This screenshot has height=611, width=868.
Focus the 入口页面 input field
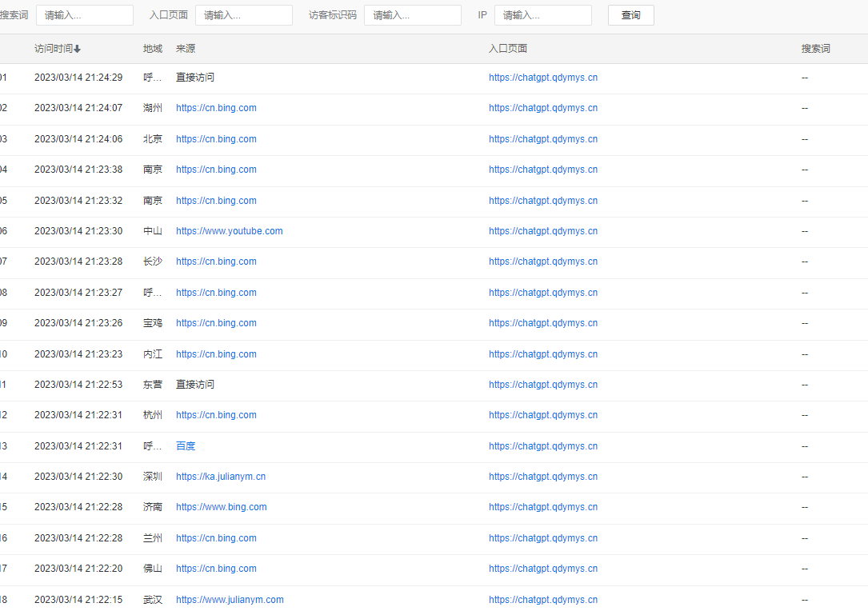(243, 15)
